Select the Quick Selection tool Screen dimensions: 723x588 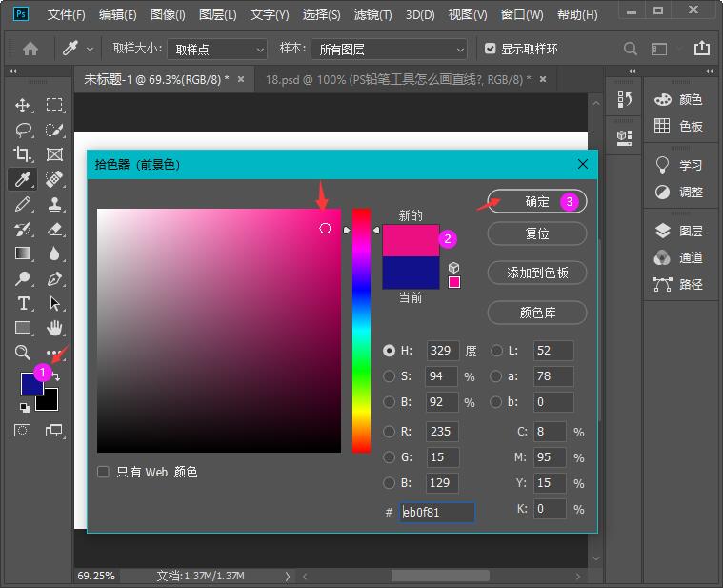point(54,130)
